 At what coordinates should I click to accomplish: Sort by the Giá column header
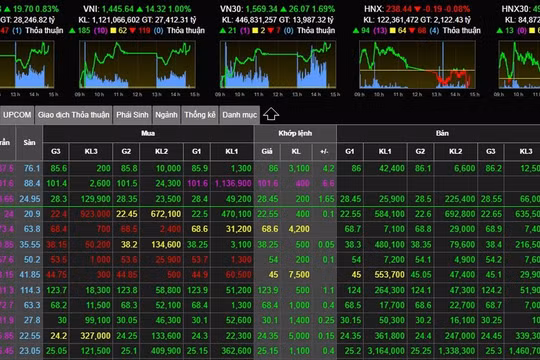[267, 151]
